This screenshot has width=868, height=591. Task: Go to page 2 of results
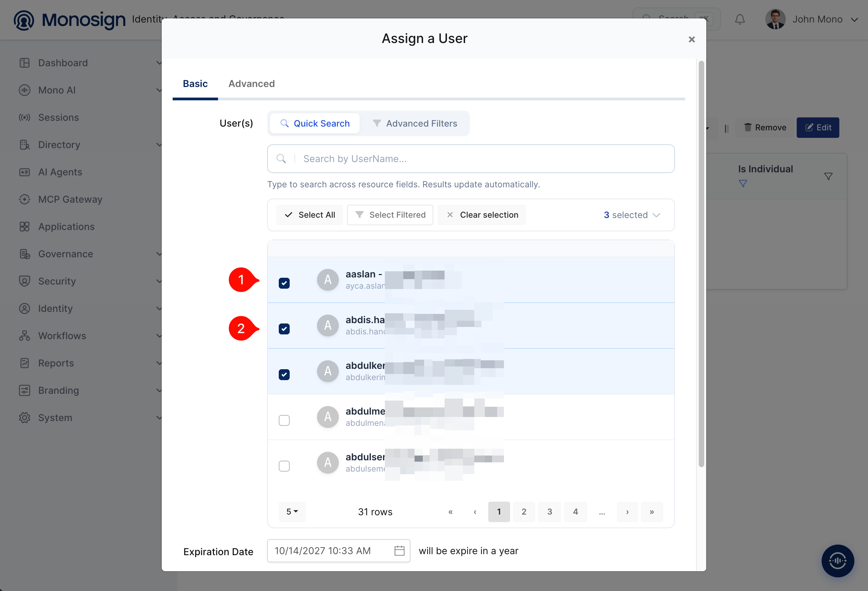pos(524,511)
